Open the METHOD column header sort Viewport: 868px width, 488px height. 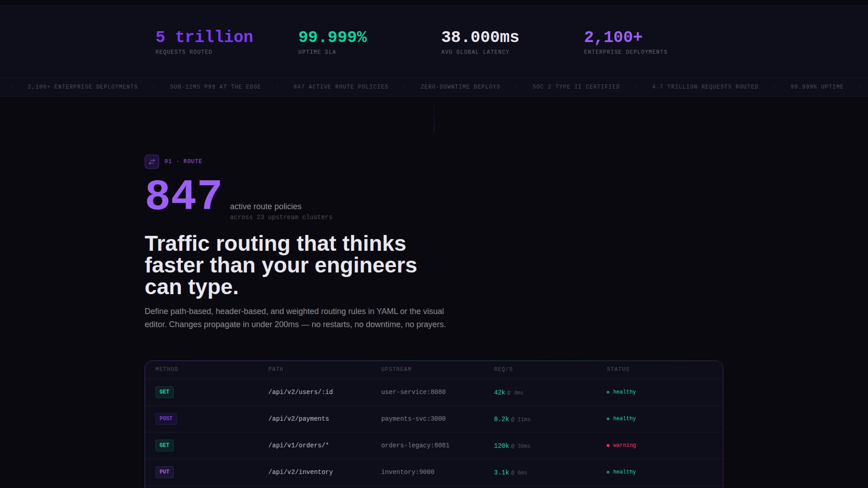pyautogui.click(x=167, y=369)
